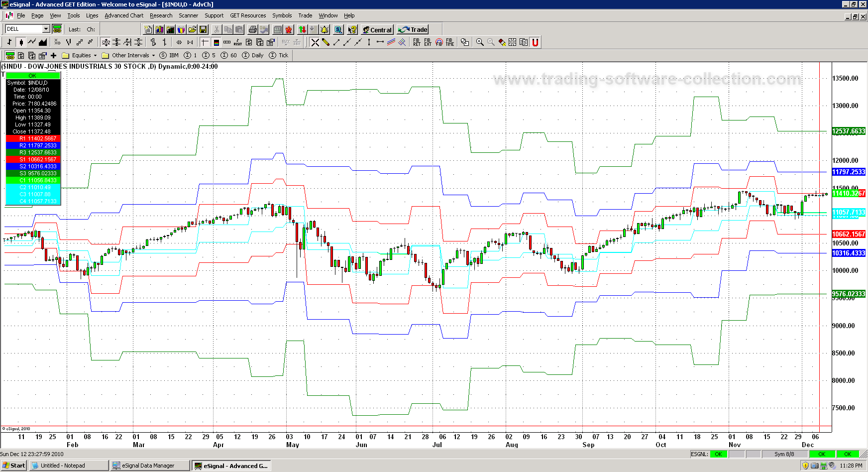Toggle the red magnet snap button
The image size is (868, 472).
tap(535, 42)
